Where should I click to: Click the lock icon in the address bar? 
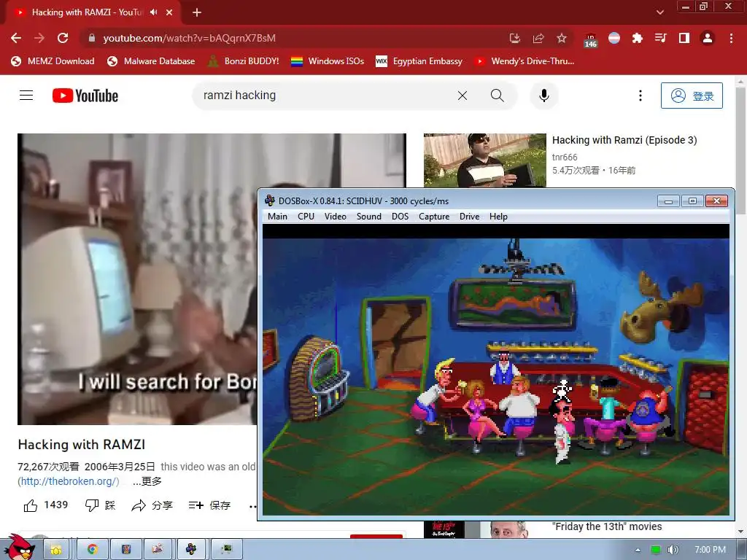pyautogui.click(x=91, y=38)
